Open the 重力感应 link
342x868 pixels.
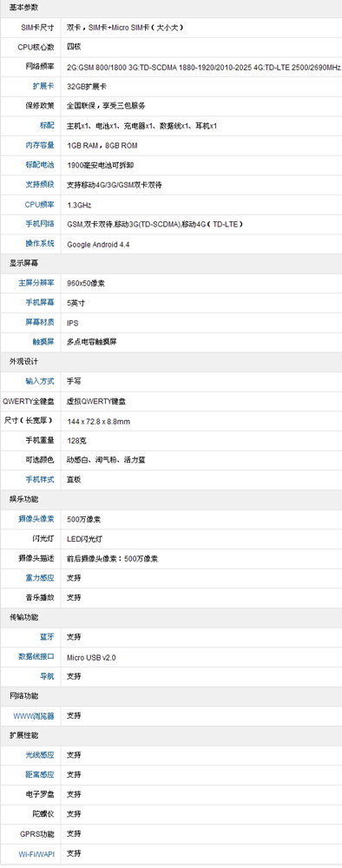[40, 578]
